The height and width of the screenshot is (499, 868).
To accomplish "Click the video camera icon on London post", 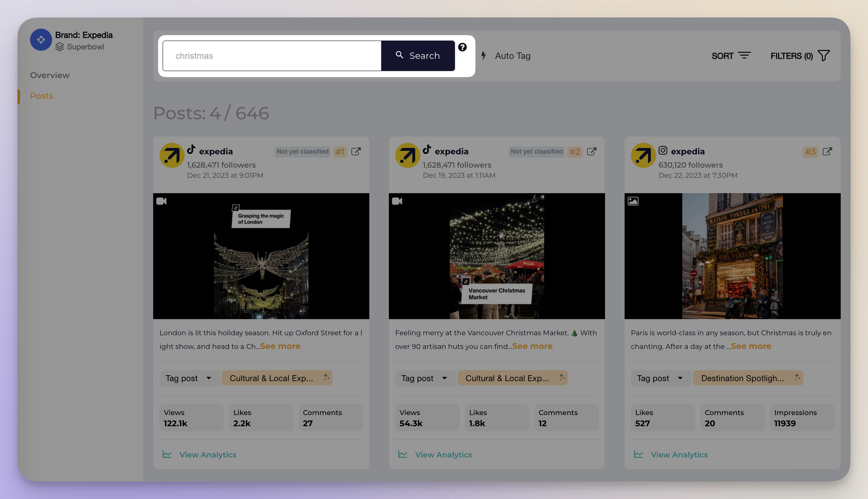I will (x=161, y=201).
